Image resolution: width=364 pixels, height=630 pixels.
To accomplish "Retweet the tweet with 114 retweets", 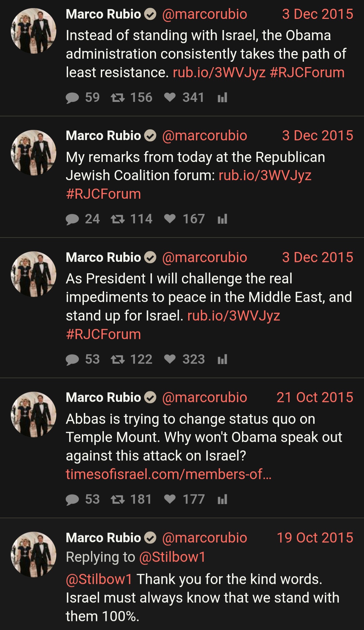I will pos(118,219).
